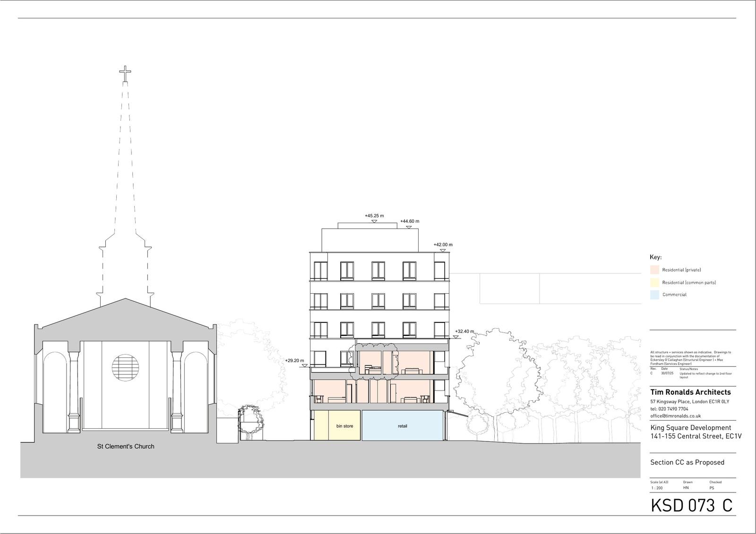Image resolution: width=756 pixels, height=534 pixels.
Task: Click the Section CC as Proposed title
Action: pyautogui.click(x=687, y=462)
